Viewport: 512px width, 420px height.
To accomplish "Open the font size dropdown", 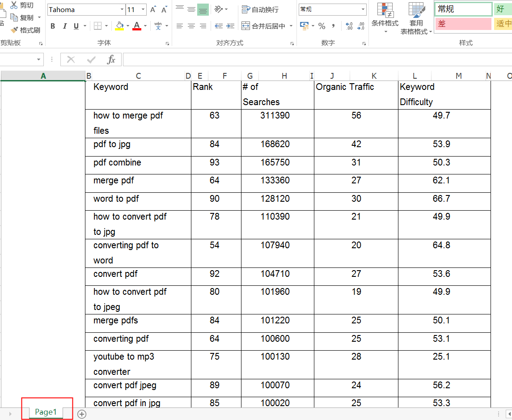I will point(143,9).
